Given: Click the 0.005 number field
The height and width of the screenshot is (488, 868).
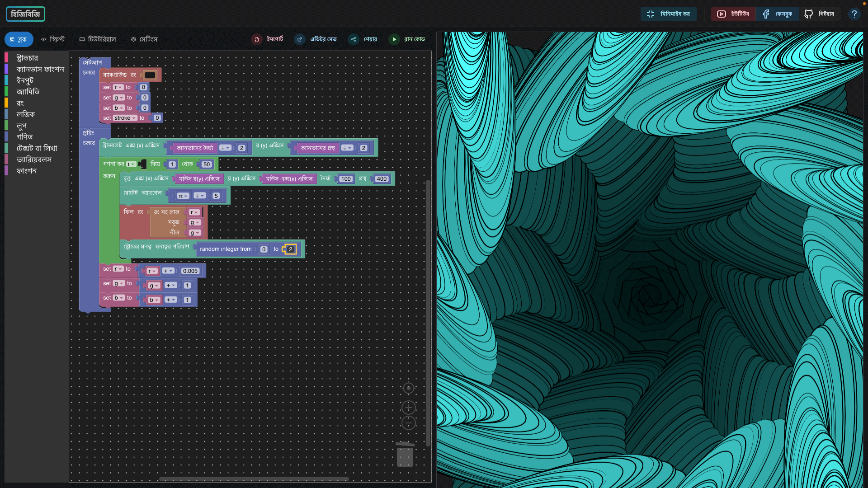Looking at the screenshot, I should pos(190,271).
